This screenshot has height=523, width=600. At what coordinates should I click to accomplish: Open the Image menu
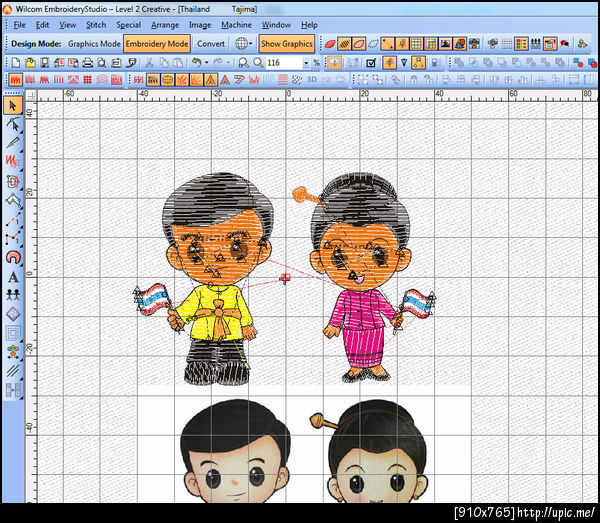click(x=200, y=25)
